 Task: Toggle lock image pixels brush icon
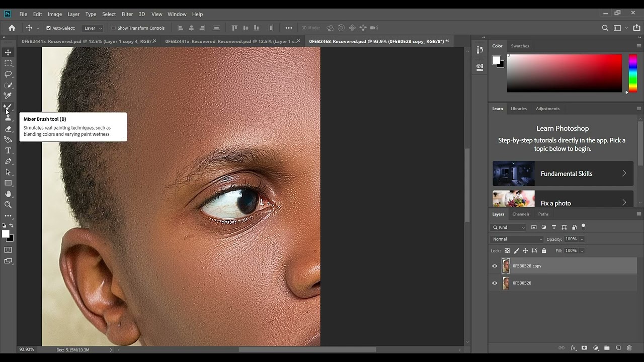[x=516, y=250]
